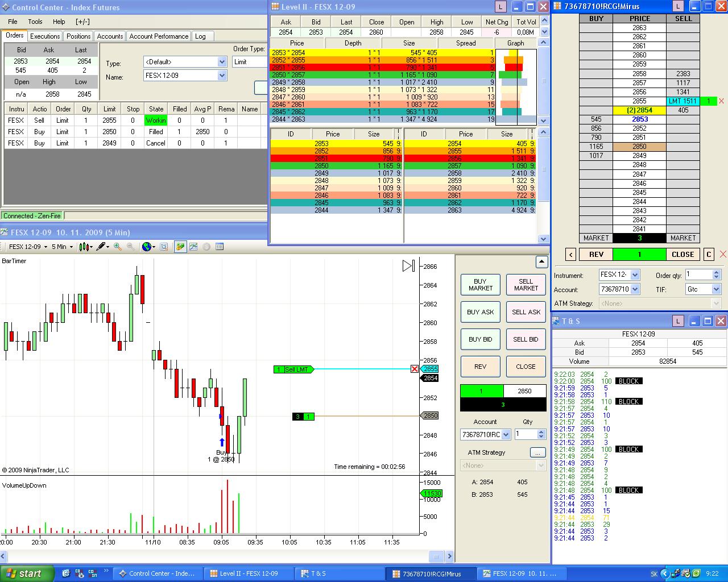Click the SELL MARKET button

click(x=526, y=285)
